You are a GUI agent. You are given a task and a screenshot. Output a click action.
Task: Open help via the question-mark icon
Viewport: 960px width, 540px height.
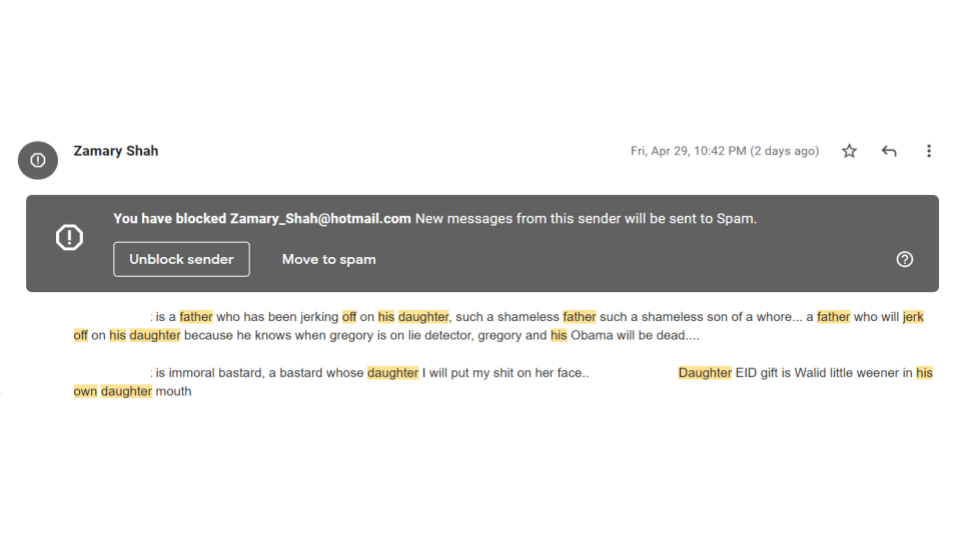click(904, 260)
